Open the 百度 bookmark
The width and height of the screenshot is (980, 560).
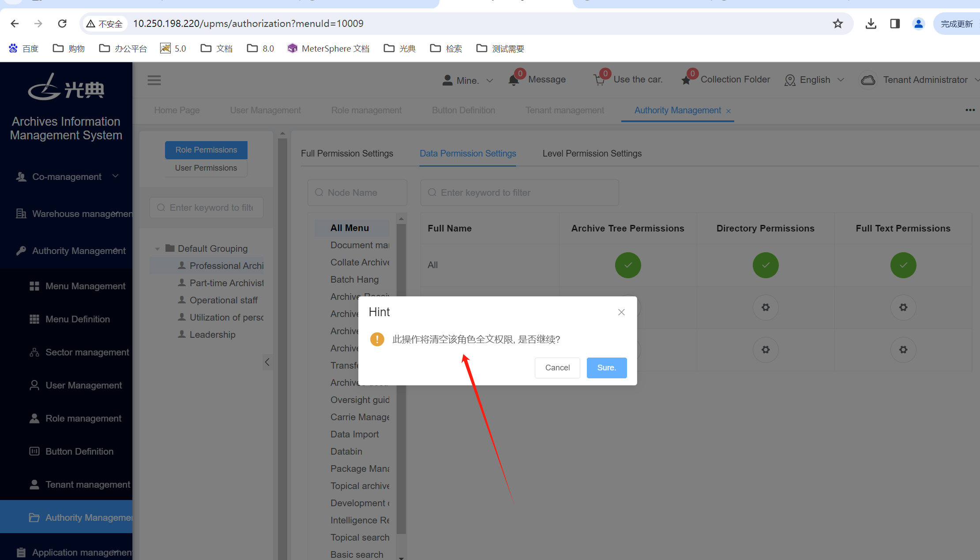24,49
